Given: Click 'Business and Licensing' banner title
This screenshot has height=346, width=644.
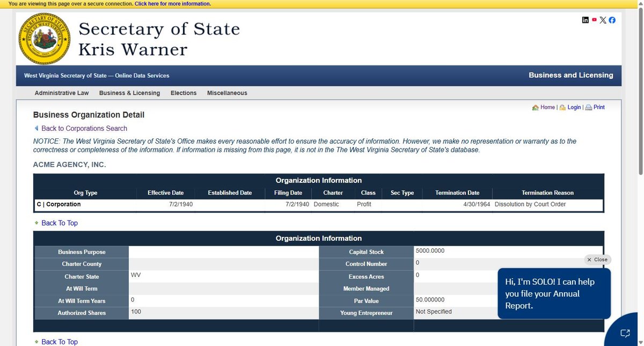Looking at the screenshot, I should [x=571, y=75].
